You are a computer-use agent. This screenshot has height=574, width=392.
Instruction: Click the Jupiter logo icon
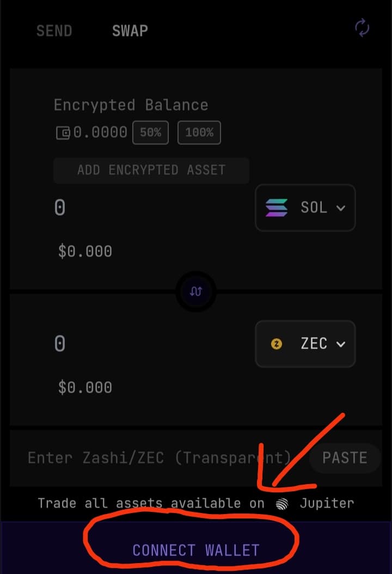pyautogui.click(x=281, y=503)
